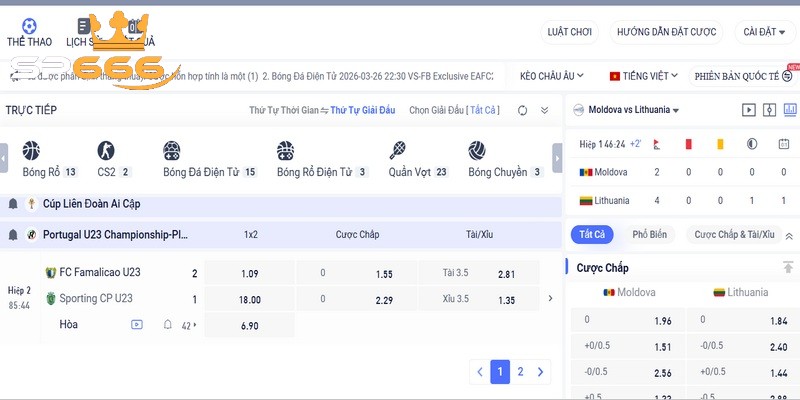
Task: Open the KÈO CHÂU ÂU odds format dropdown
Action: [553, 75]
